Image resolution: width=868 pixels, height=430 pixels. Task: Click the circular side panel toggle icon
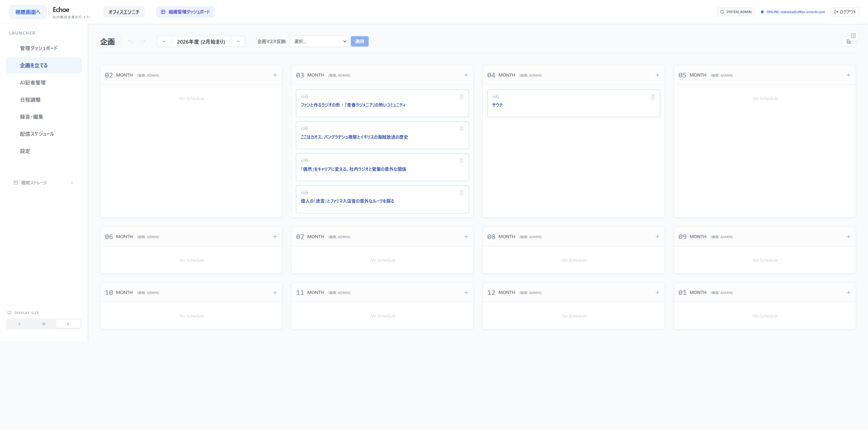pos(853,36)
